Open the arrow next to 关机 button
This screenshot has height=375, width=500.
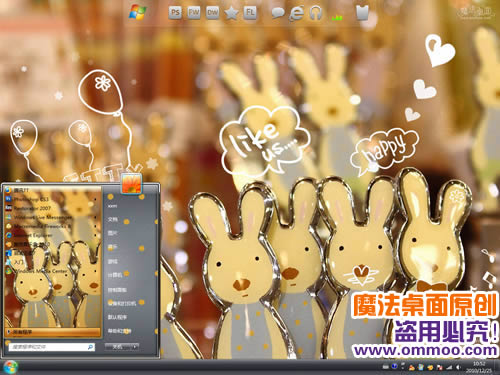pos(135,347)
